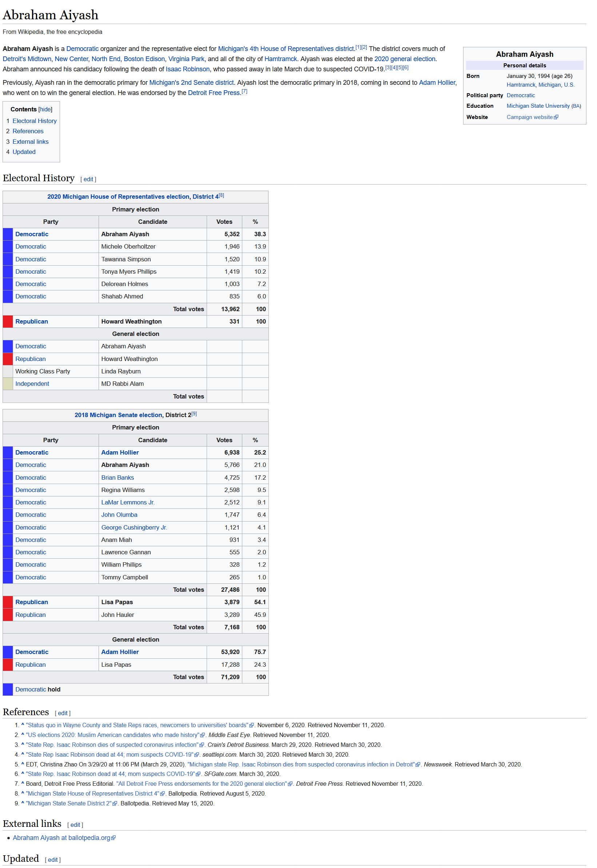597x868 pixels.
Task: Open Electoral History contents entry
Action: click(x=35, y=121)
